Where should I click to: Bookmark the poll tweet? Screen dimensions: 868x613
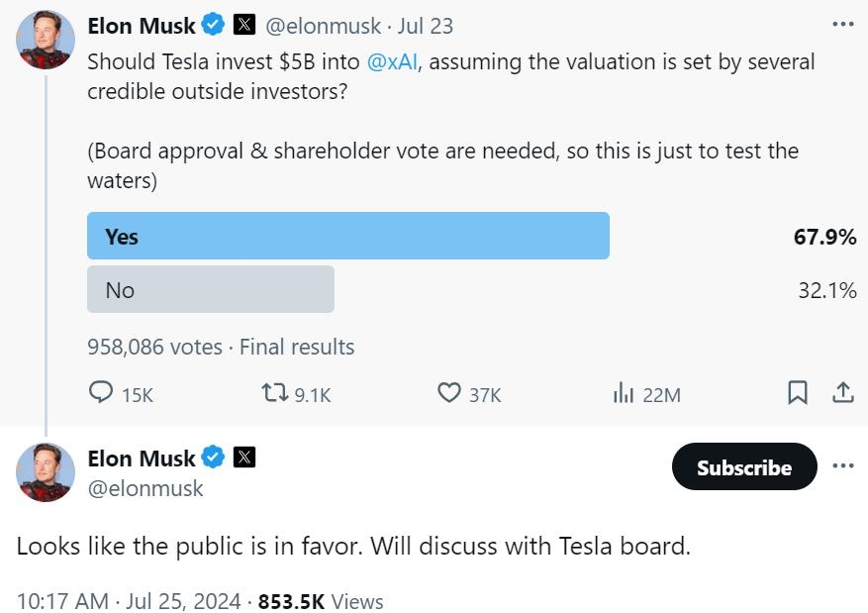coord(797,392)
